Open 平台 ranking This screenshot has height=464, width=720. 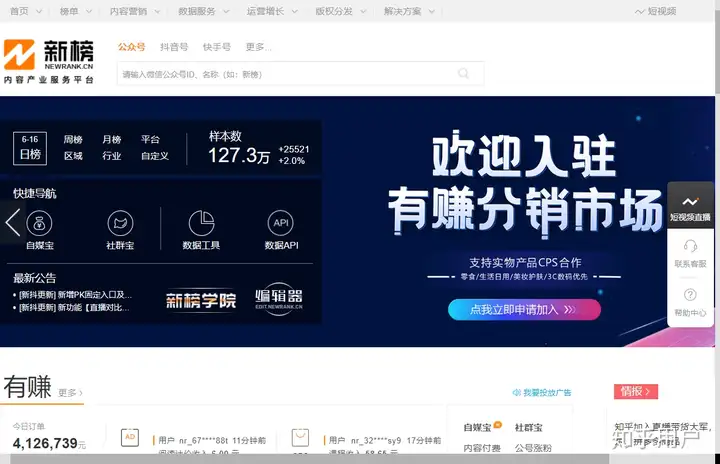150,139
